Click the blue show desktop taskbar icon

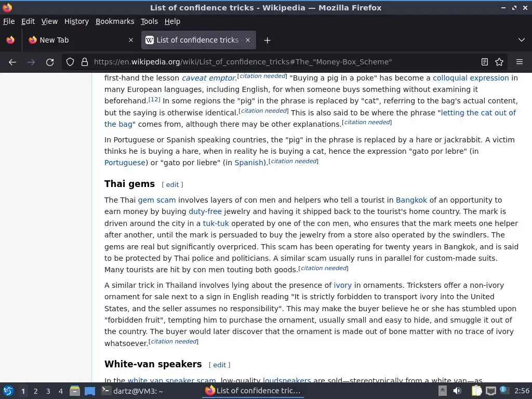(90, 391)
